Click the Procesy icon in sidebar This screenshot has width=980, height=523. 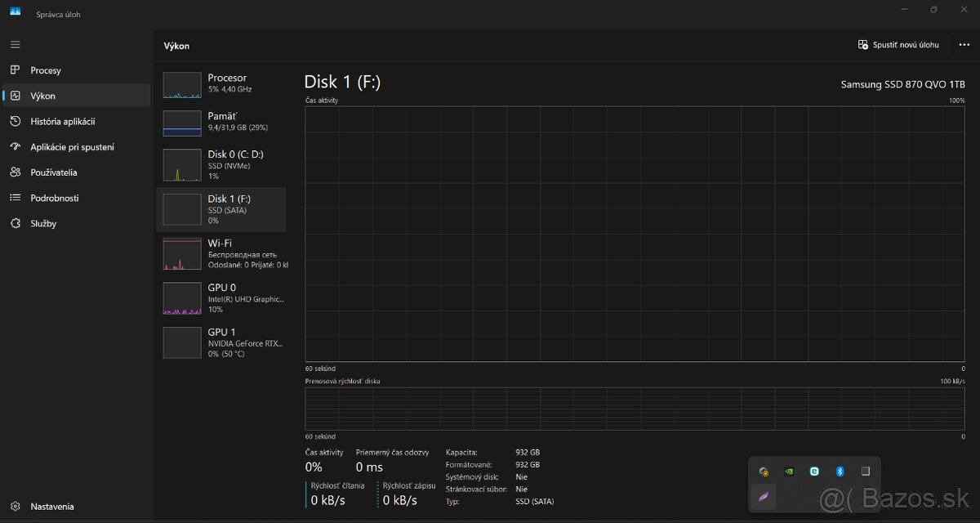(x=16, y=70)
